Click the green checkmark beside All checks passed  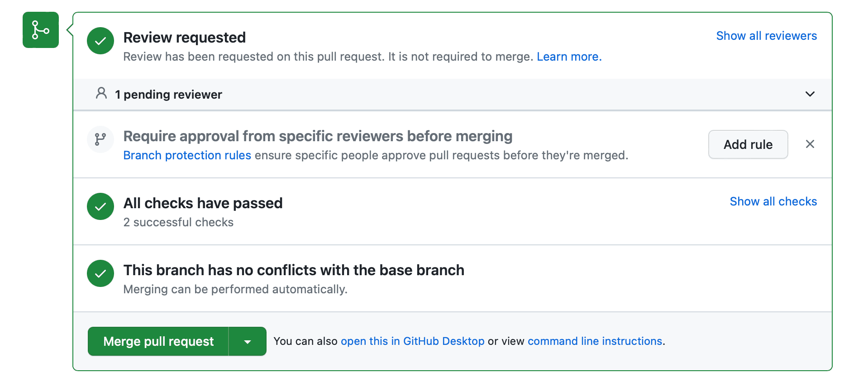tap(100, 206)
